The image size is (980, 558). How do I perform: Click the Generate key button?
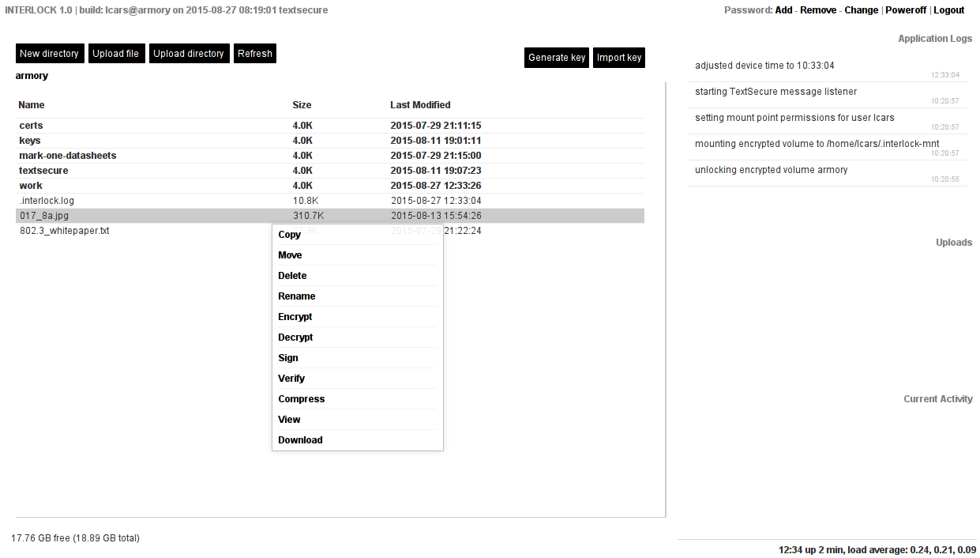tap(556, 57)
